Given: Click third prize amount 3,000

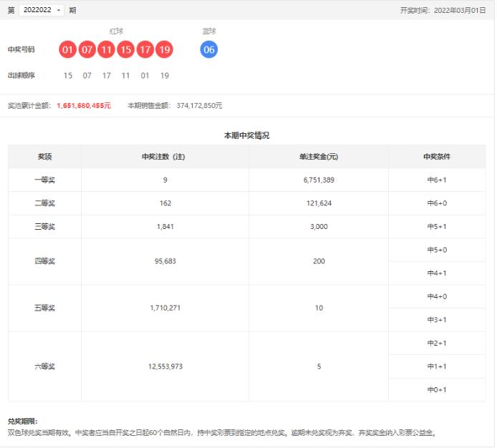Looking at the screenshot, I should pyautogui.click(x=319, y=227).
